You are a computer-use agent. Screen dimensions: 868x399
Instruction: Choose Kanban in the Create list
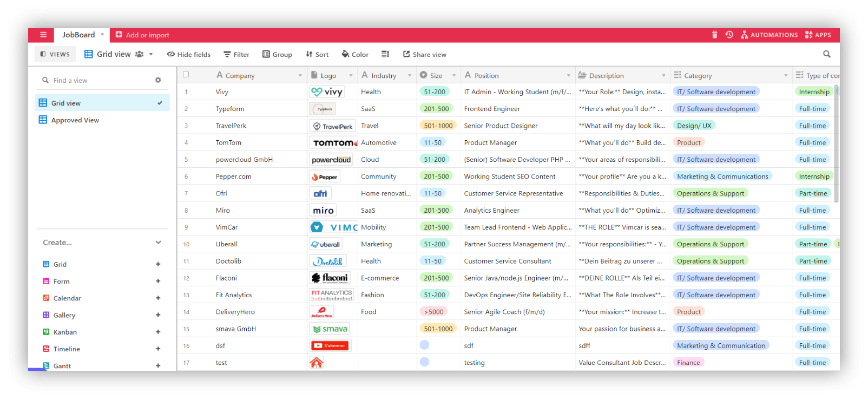[x=65, y=332]
